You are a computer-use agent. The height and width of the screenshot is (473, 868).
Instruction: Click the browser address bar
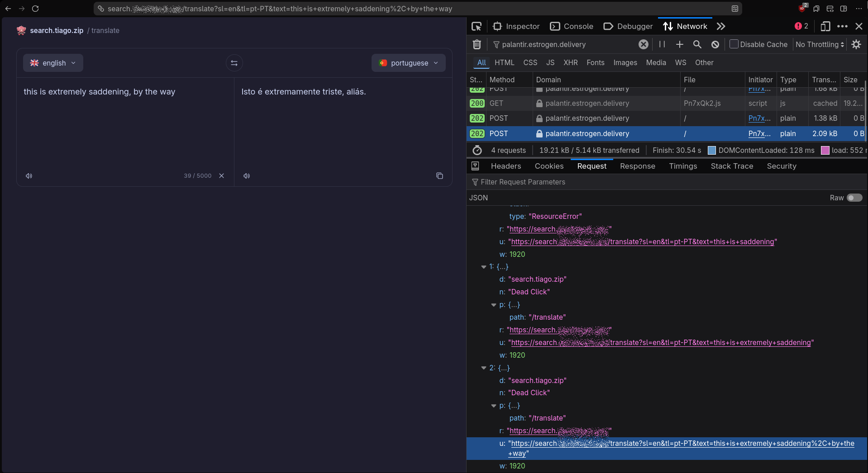418,9
